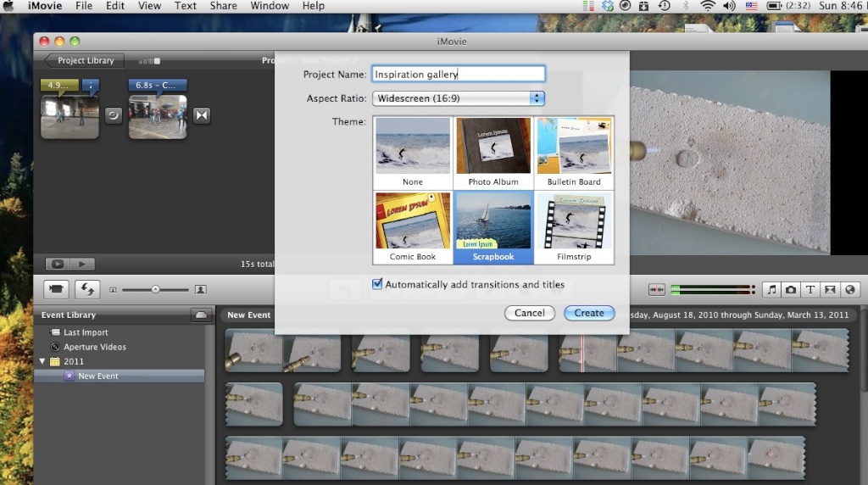
Task: Open the maps and backgrounds globe icon
Action: (849, 289)
